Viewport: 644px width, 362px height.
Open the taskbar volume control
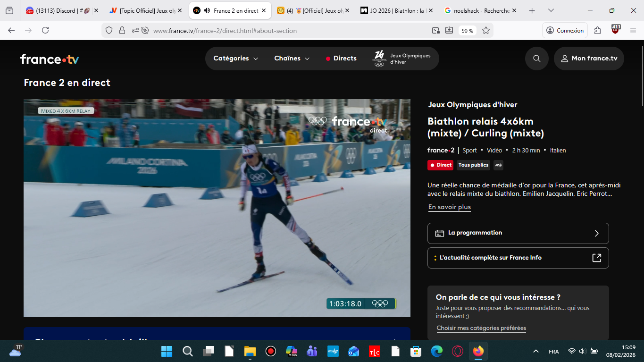click(583, 351)
